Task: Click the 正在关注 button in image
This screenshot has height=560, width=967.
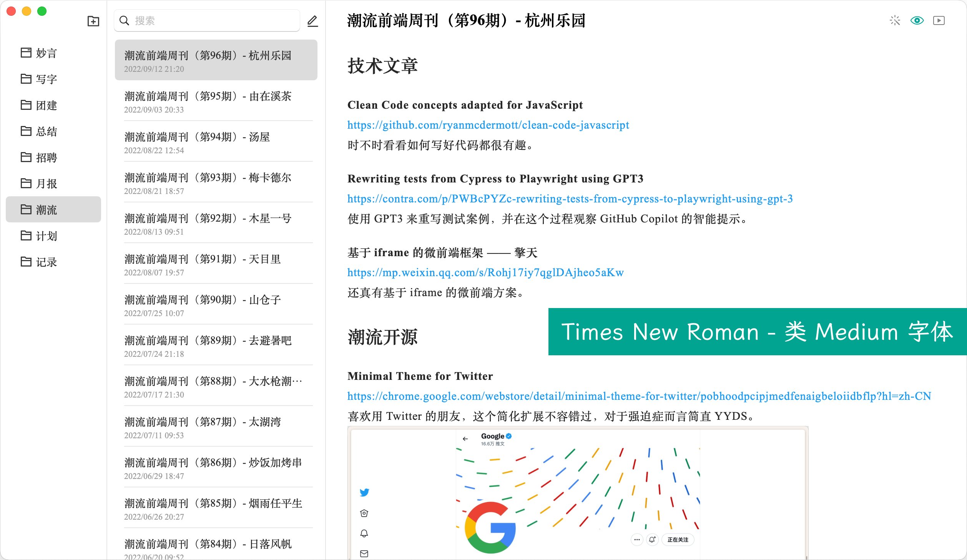Action: coord(678,540)
